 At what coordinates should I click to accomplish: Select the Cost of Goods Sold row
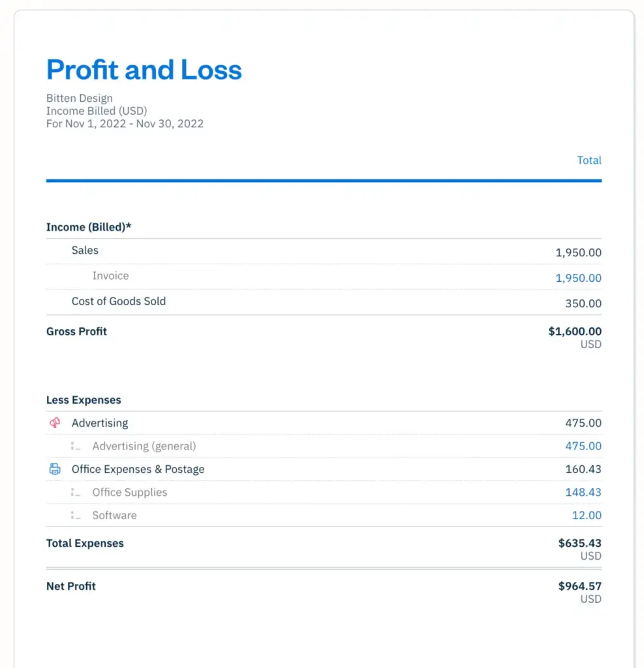[119, 301]
